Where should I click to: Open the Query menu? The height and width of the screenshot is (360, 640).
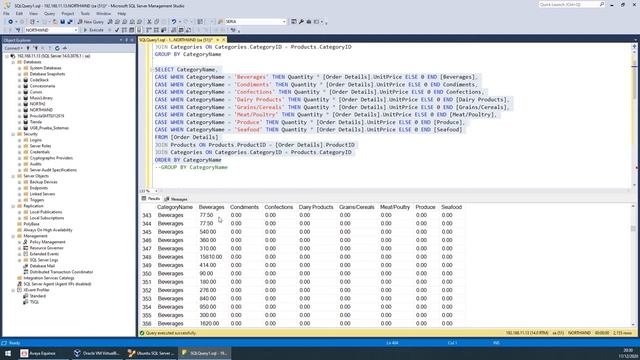point(49,13)
